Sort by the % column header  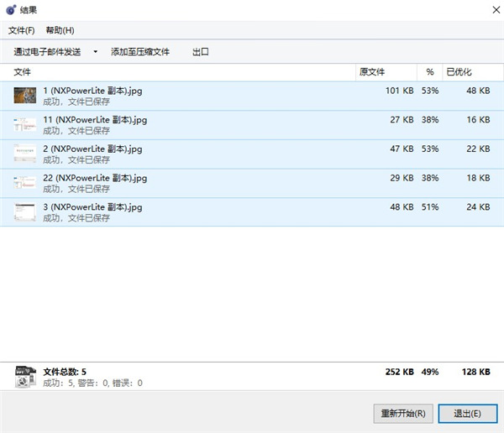[x=430, y=72]
